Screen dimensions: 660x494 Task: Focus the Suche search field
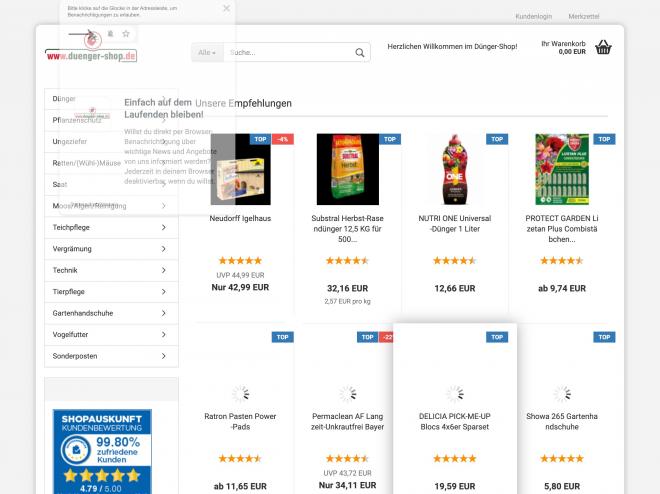tap(288, 53)
